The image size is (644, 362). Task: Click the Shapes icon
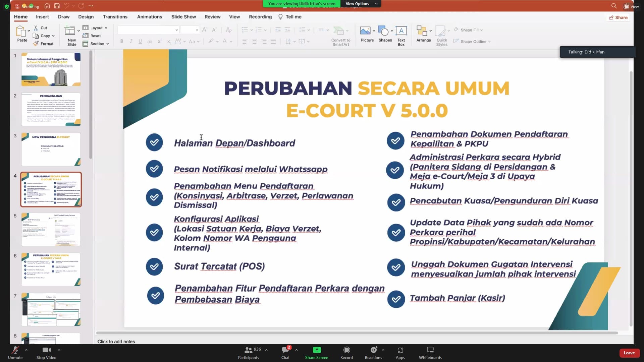pyautogui.click(x=383, y=31)
